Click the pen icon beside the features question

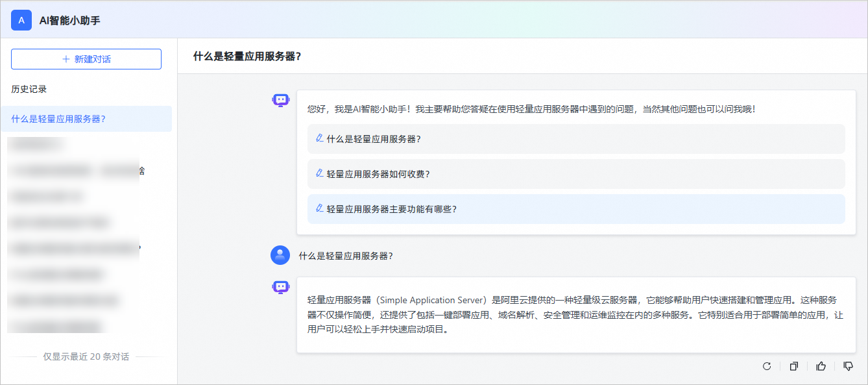(x=319, y=209)
